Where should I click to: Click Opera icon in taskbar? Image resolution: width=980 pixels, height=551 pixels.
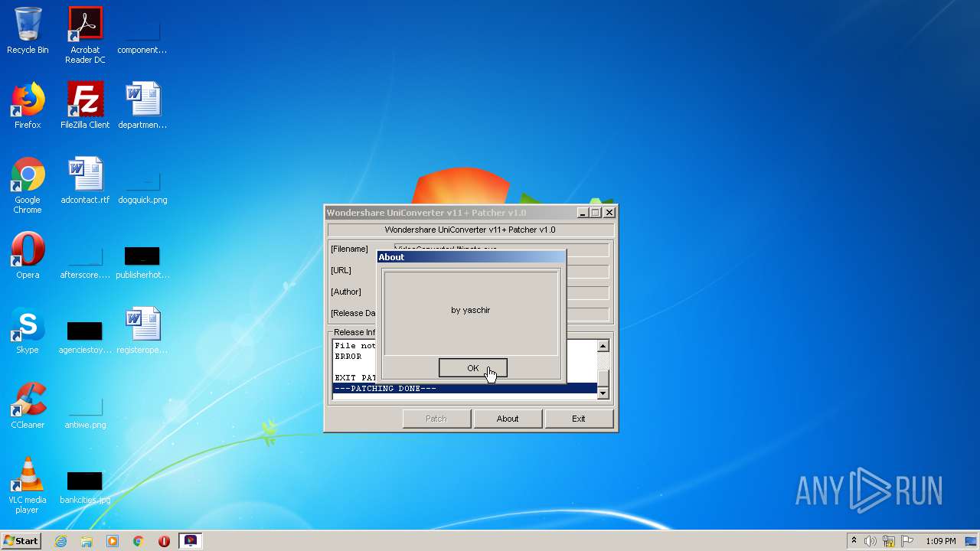(x=164, y=541)
